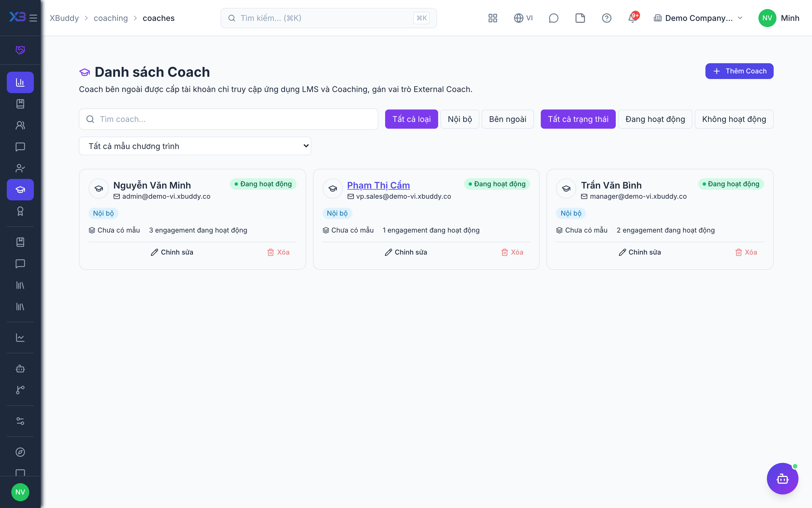Open notifications bell with 9+ badge

tap(633, 17)
